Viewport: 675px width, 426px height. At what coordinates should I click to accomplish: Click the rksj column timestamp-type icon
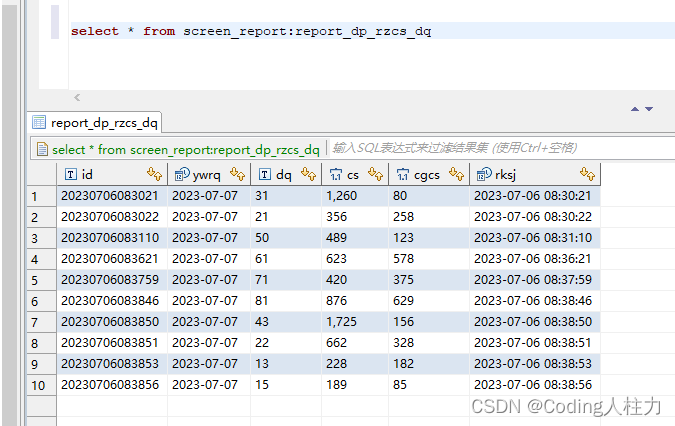484,174
